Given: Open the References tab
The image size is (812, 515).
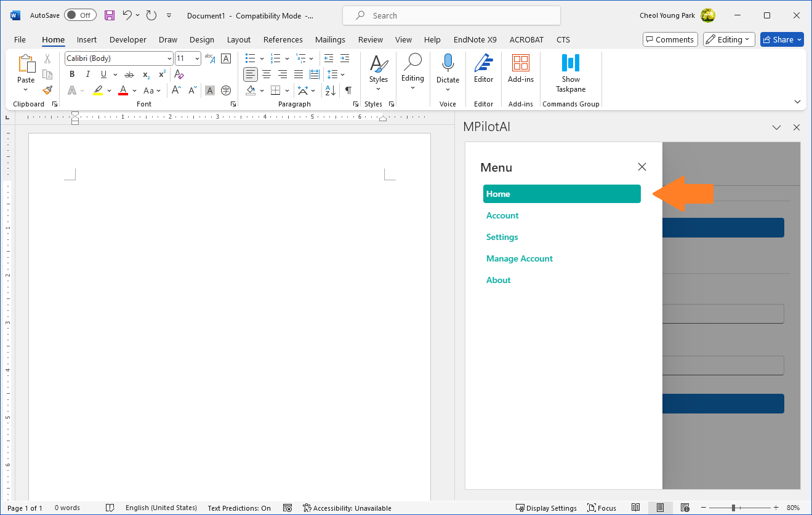Looking at the screenshot, I should (x=283, y=39).
